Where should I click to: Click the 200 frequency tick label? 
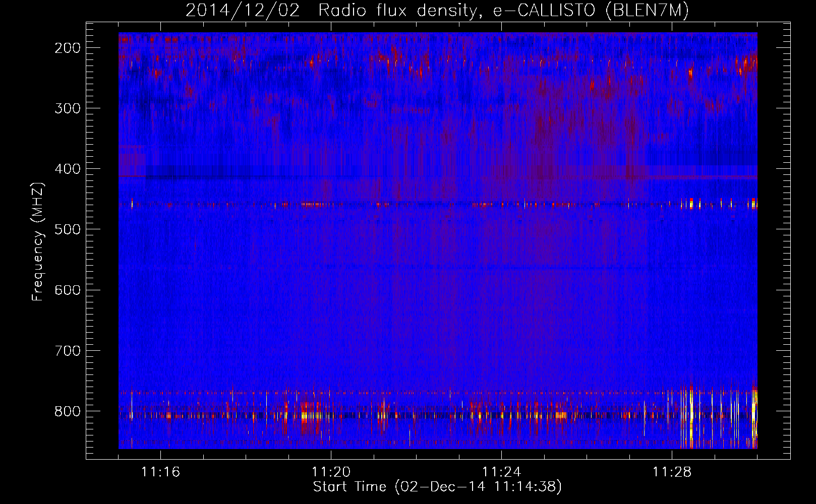coord(67,48)
